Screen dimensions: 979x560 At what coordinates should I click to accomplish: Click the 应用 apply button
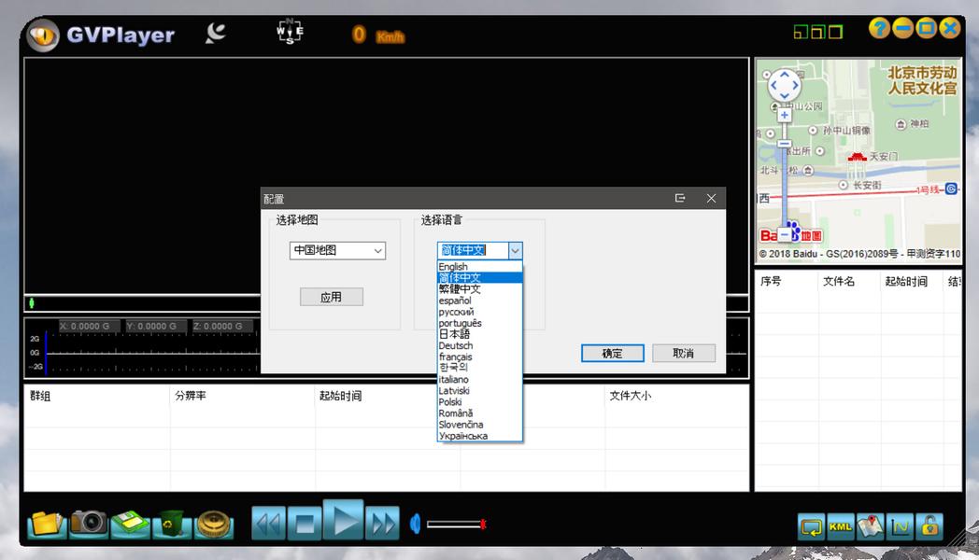tap(332, 297)
